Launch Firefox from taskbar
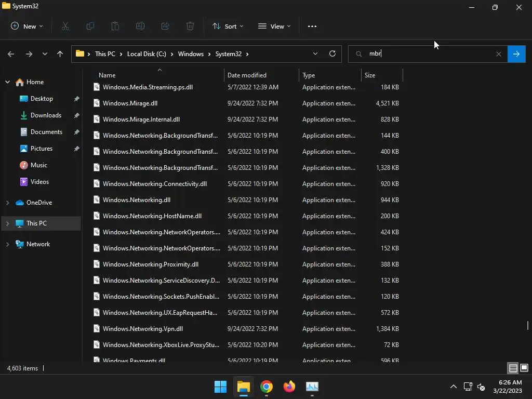Viewport: 532px width, 399px height. (289, 387)
